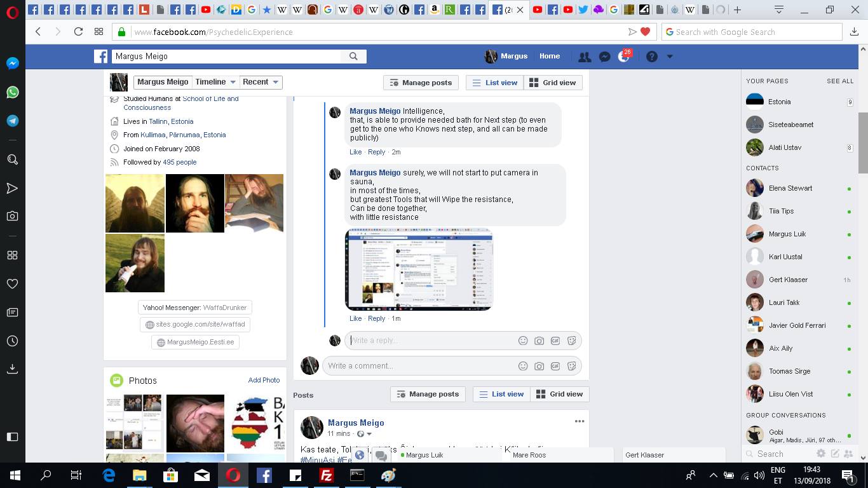Open the MargusMeigo.Eesti.ee website link

[195, 342]
